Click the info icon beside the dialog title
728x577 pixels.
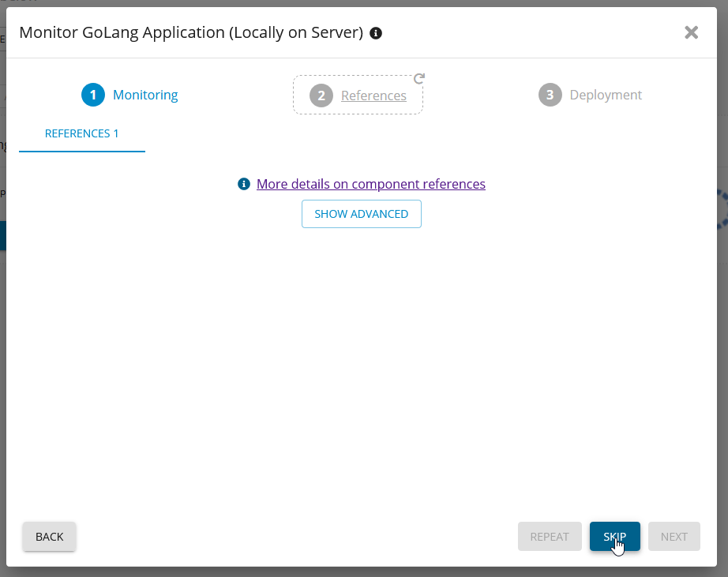tap(376, 33)
